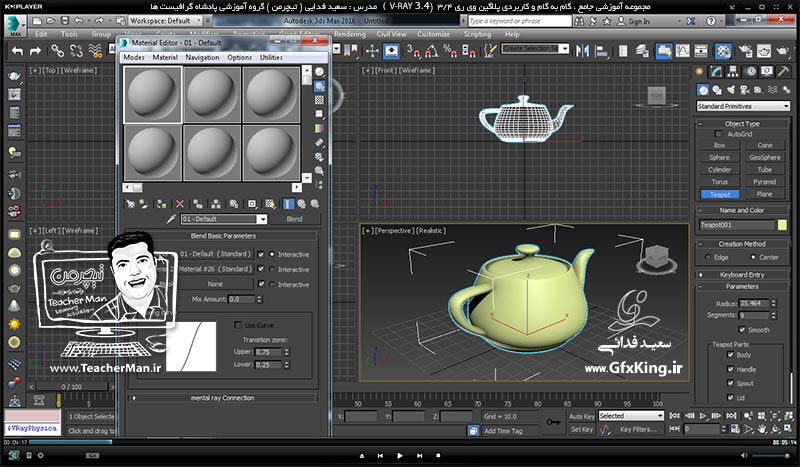Image resolution: width=800 pixels, height=467 pixels.
Task: Click the teapot Render Production icon
Action: (x=782, y=51)
